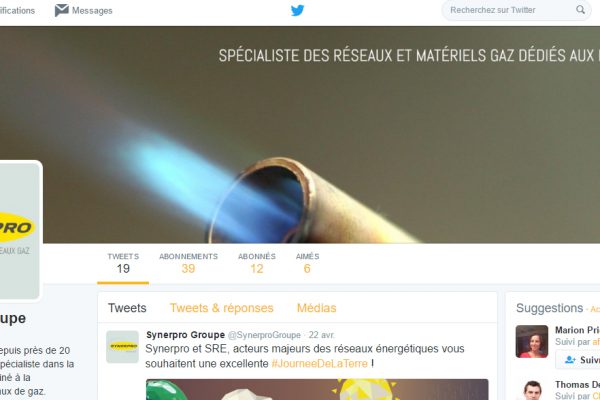Open Thomas's suggestion profile photo
The height and width of the screenshot is (400, 600).
pyautogui.click(x=532, y=390)
